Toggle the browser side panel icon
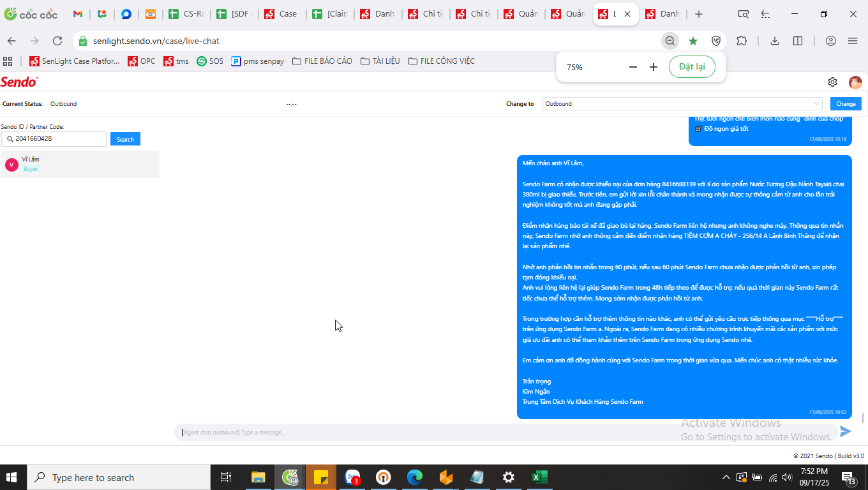This screenshot has width=868, height=490. pyautogui.click(x=798, y=41)
